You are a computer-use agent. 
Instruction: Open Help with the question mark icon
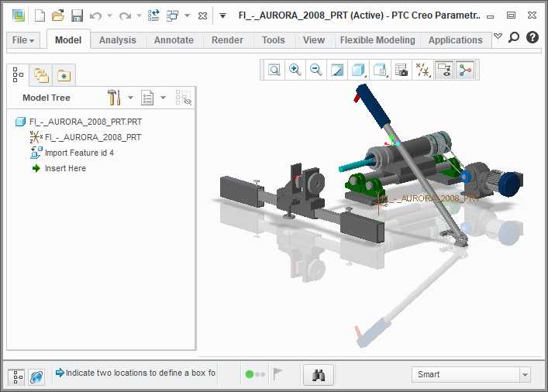532,37
